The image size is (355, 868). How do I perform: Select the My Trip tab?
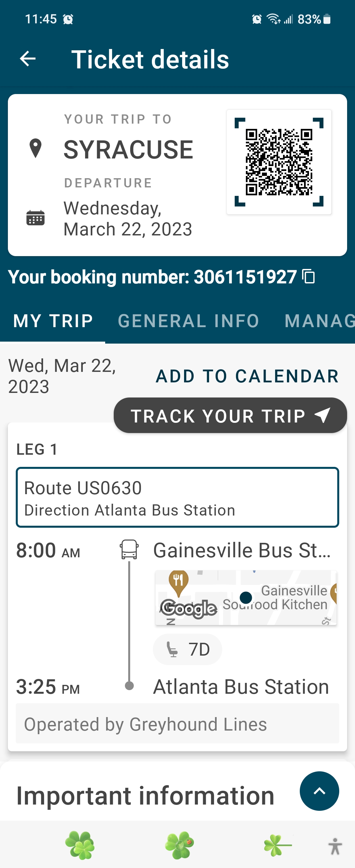(x=53, y=321)
